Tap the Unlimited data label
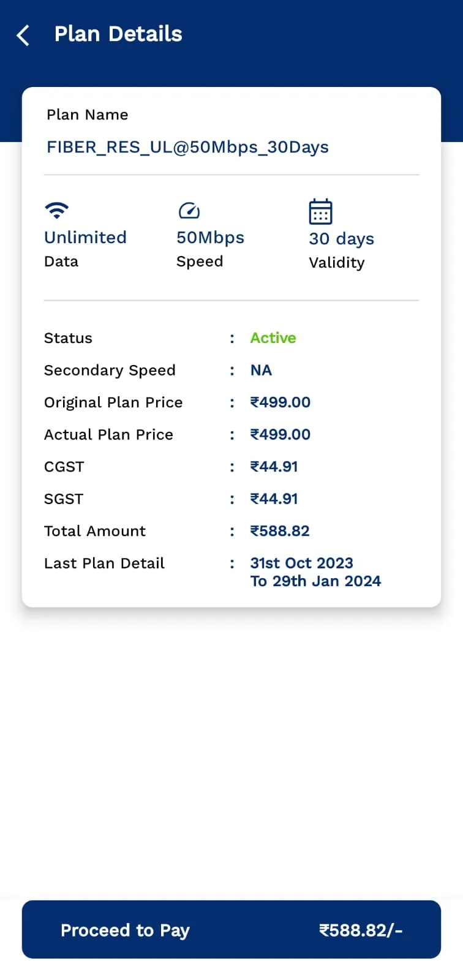Image resolution: width=463 pixels, height=980 pixels. click(85, 237)
